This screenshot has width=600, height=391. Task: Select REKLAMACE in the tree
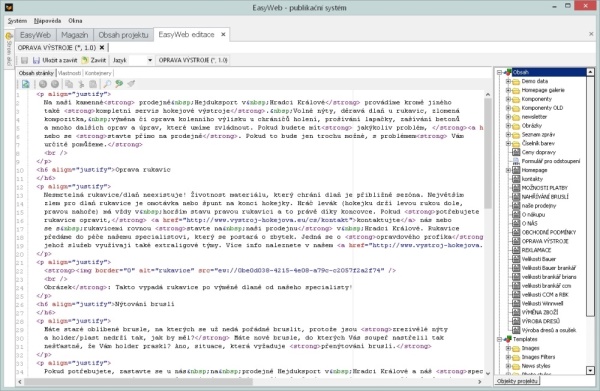pos(536,250)
